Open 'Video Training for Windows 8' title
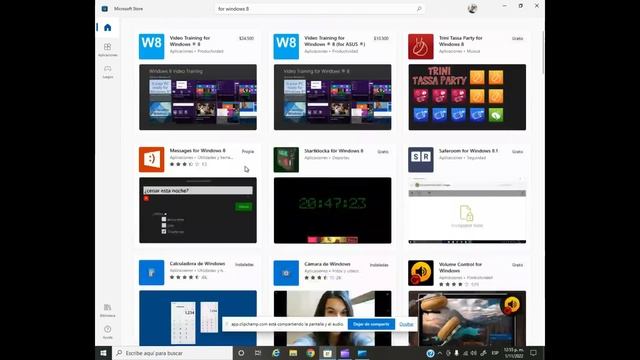This screenshot has width=640, height=360. coord(190,41)
